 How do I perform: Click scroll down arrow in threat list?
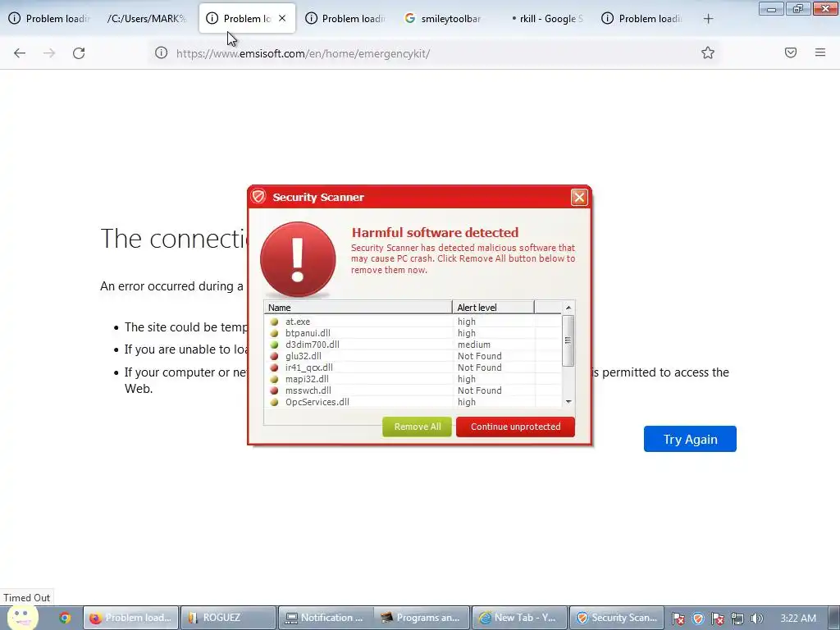click(x=568, y=402)
